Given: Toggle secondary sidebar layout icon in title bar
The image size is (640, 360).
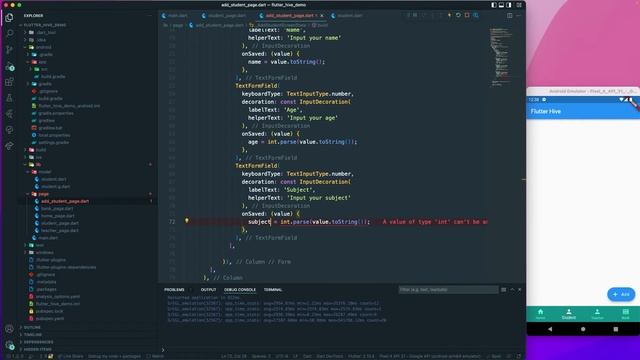Looking at the screenshot, I should pos(509,5).
